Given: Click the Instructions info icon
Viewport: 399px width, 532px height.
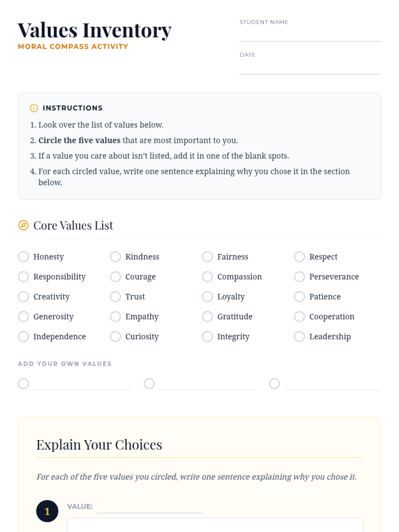Looking at the screenshot, I should [34, 108].
